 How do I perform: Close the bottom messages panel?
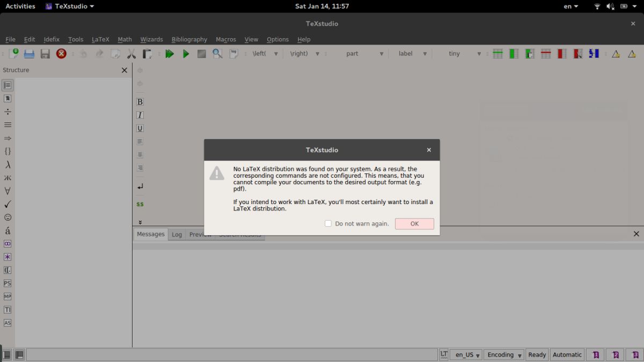tap(636, 234)
